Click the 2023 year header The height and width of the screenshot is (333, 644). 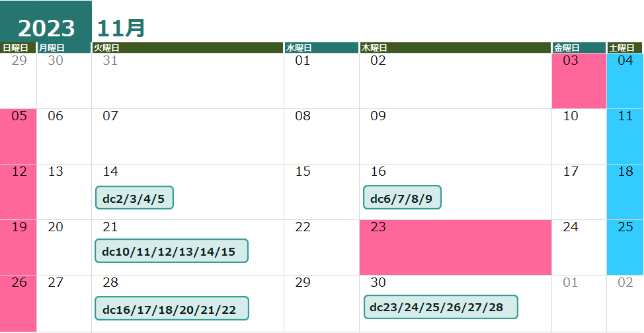coord(46,28)
